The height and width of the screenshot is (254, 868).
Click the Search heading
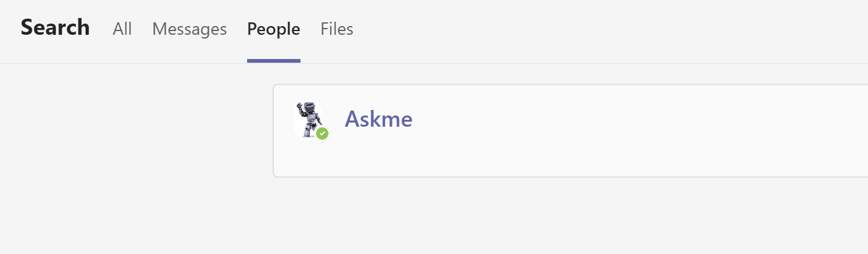(x=55, y=27)
